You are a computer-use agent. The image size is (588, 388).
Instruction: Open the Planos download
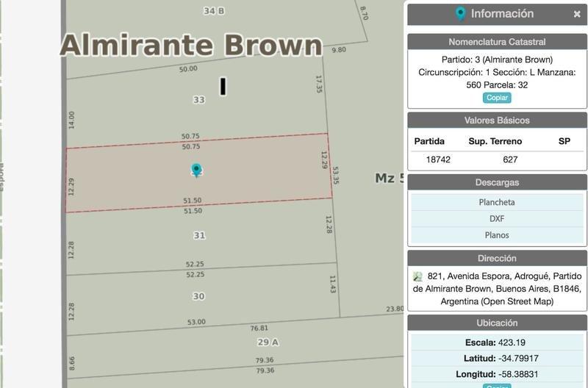(x=497, y=235)
